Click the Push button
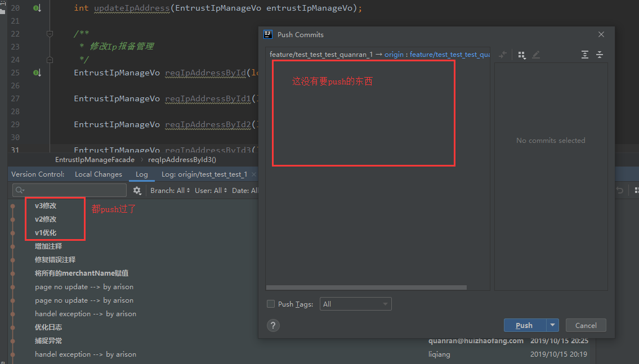Image resolution: width=639 pixels, height=364 pixels. click(x=525, y=325)
